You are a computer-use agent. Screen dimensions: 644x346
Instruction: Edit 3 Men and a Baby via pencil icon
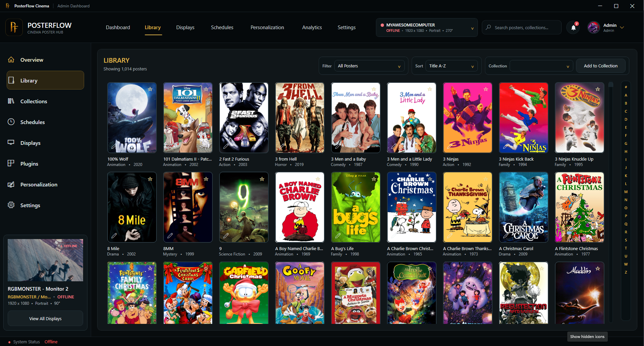click(338, 146)
